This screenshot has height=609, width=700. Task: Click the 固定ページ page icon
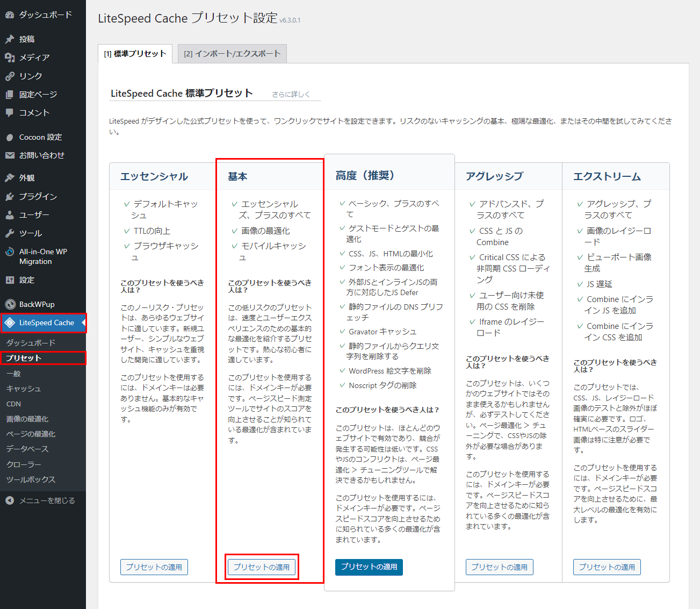click(10, 95)
